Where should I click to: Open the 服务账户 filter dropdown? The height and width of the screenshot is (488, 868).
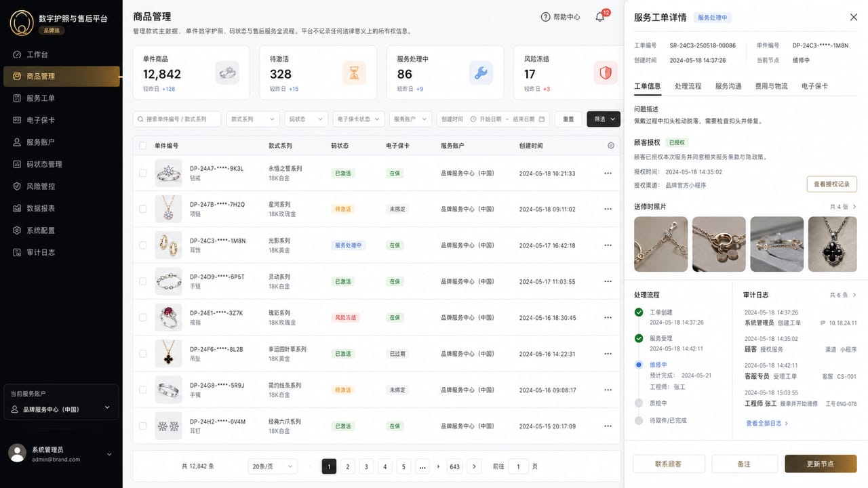pyautogui.click(x=410, y=119)
